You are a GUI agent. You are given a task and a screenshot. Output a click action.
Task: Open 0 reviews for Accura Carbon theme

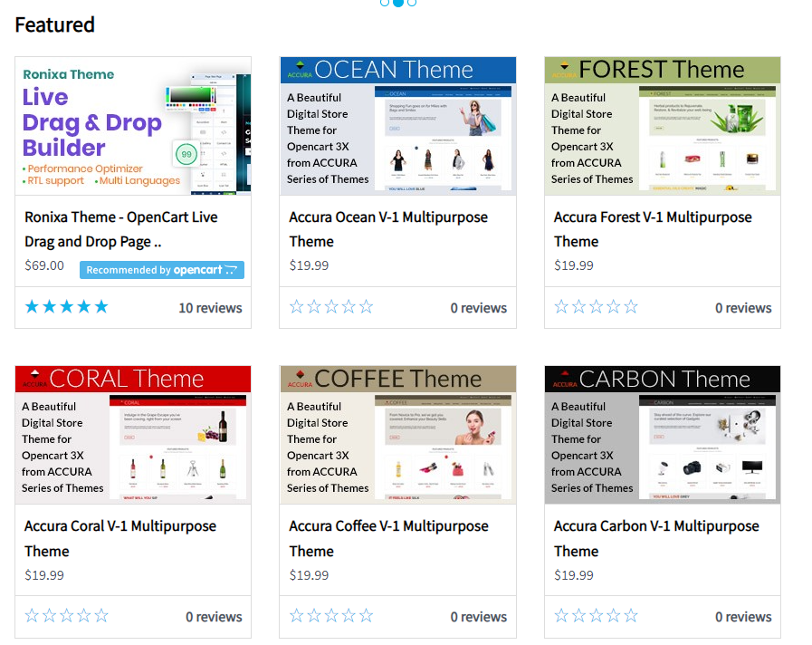click(x=743, y=617)
